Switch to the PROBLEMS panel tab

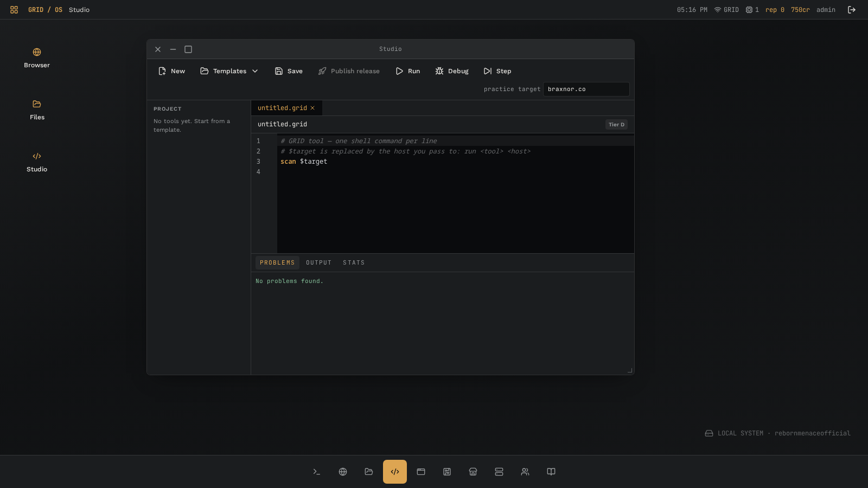pyautogui.click(x=277, y=262)
